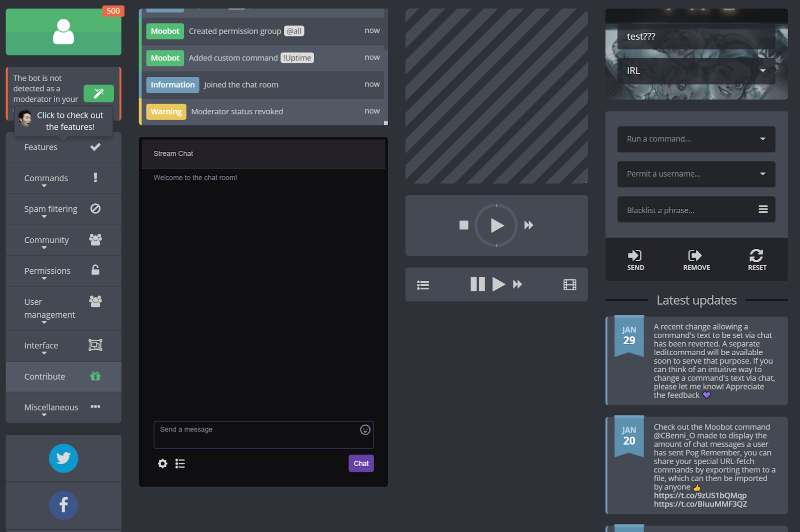This screenshot has height=532, width=800.
Task: Open the Twitter link icon
Action: tap(63, 458)
